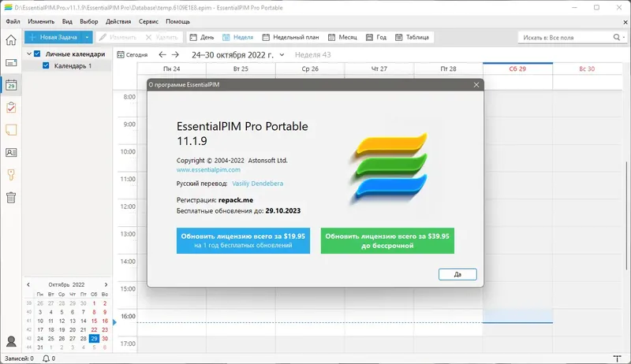Open the Trash icon in the sidebar
Viewport: 631px width, 364px height.
(x=11, y=198)
